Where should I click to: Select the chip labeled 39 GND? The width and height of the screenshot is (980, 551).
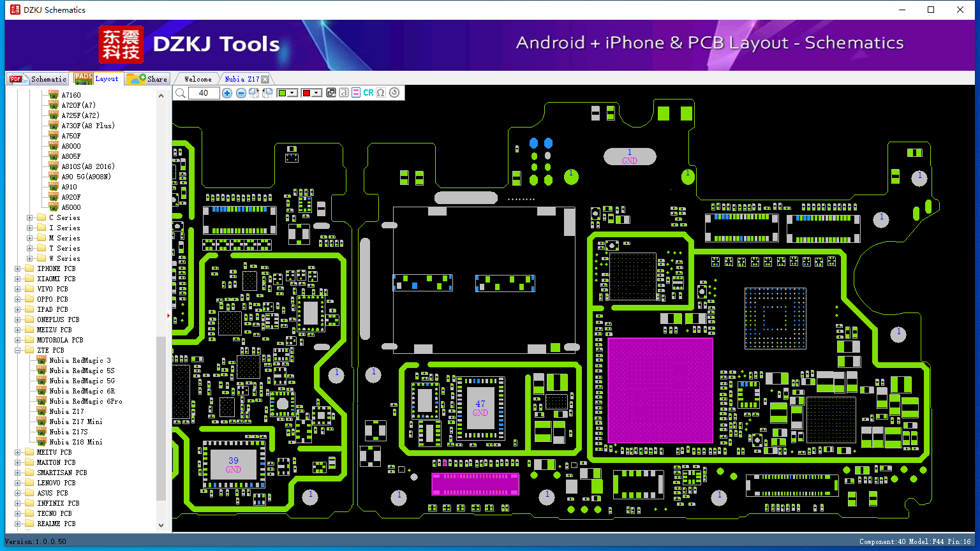click(234, 465)
